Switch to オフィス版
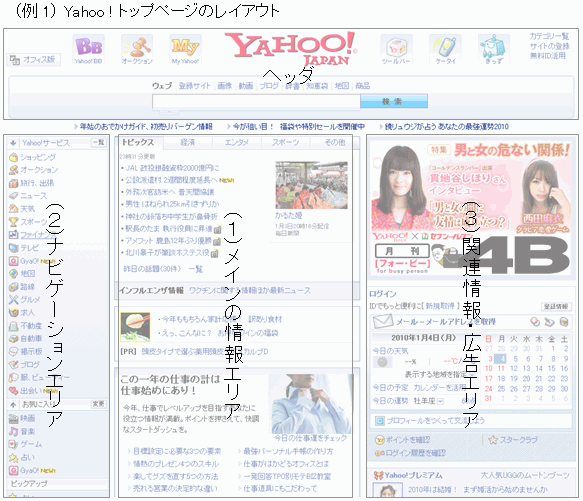This screenshot has width=583, height=501. pos(33,60)
